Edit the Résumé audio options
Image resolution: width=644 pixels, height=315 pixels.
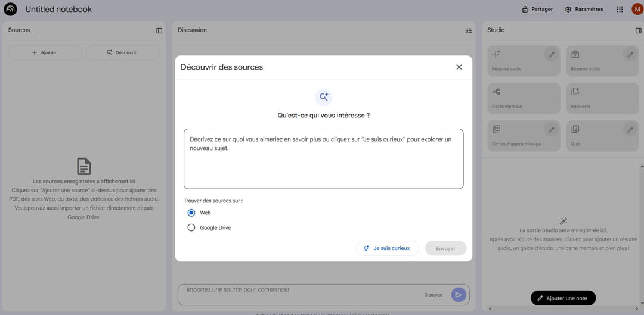click(552, 55)
